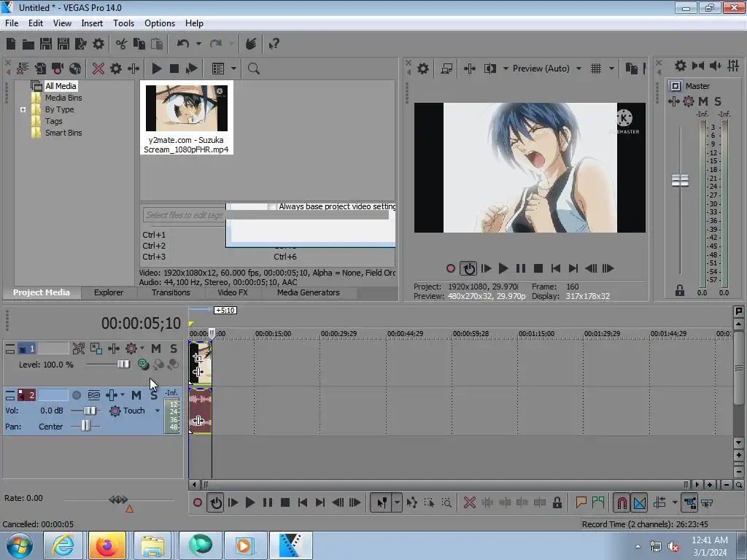Mute video track 1

click(156, 349)
